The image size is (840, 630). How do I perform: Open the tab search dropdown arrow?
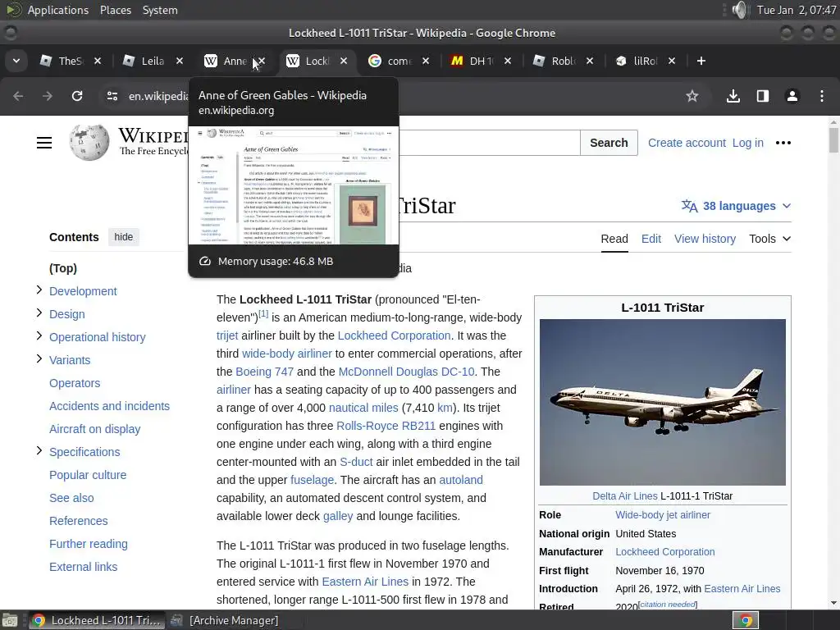tap(16, 61)
